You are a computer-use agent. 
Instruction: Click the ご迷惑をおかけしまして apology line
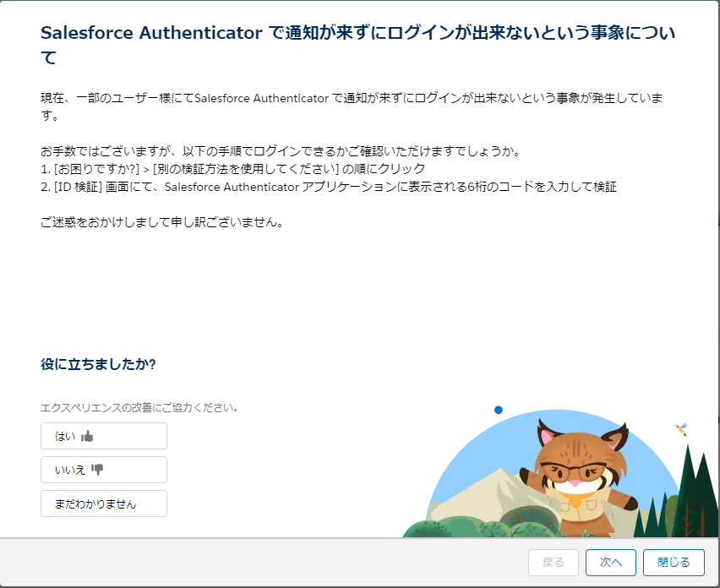[161, 223]
